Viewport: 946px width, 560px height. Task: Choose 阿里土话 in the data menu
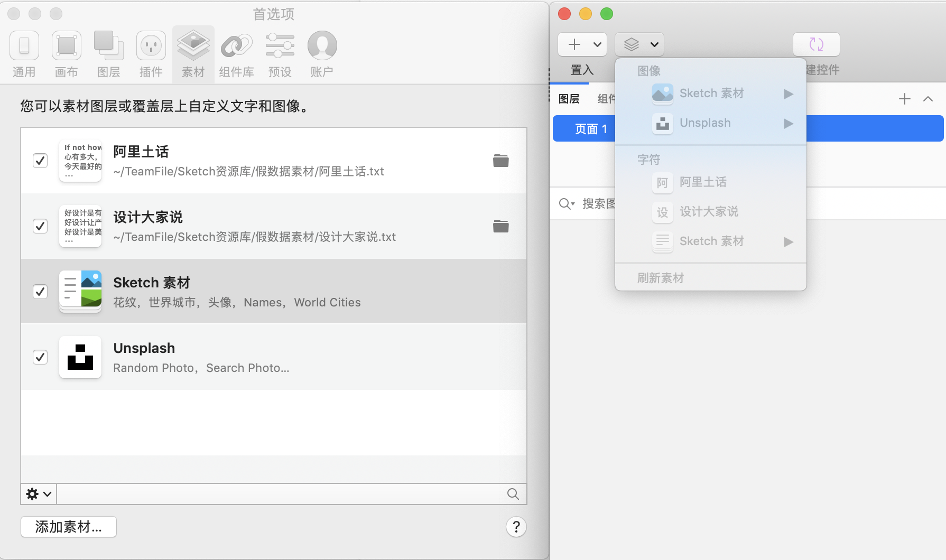pos(711,182)
